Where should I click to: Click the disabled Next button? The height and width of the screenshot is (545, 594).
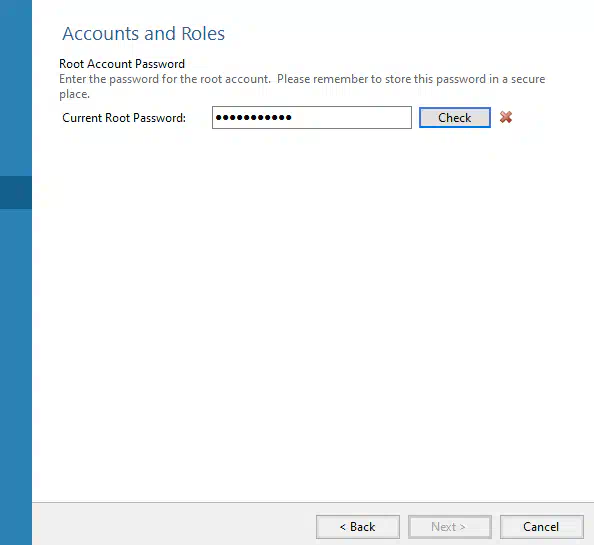pos(450,526)
